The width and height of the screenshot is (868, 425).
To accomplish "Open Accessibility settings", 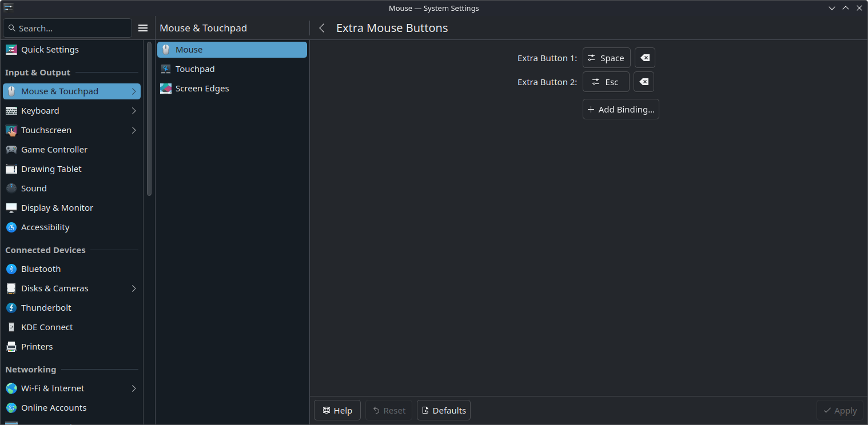I will tap(71, 227).
